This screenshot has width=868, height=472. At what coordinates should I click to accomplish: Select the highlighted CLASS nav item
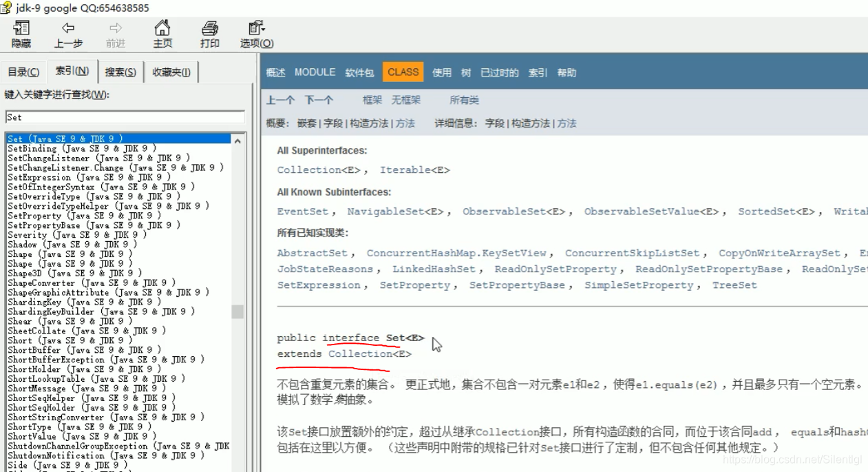[x=403, y=72]
